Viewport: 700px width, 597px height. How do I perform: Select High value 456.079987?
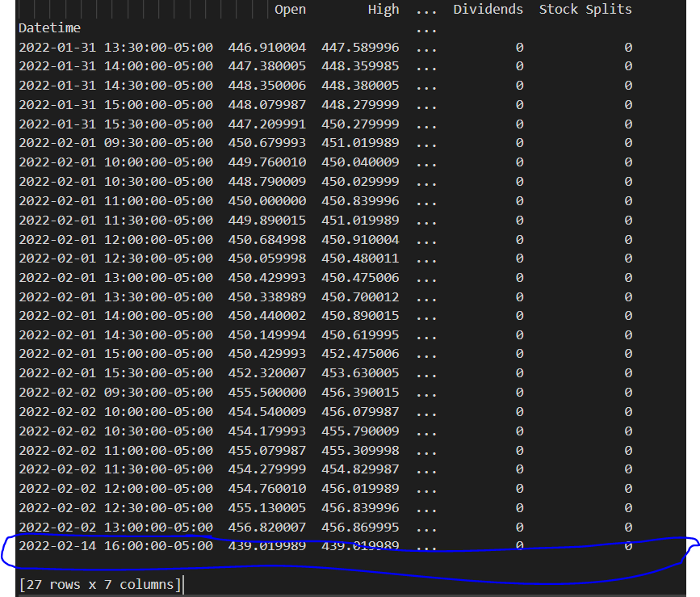click(x=360, y=412)
